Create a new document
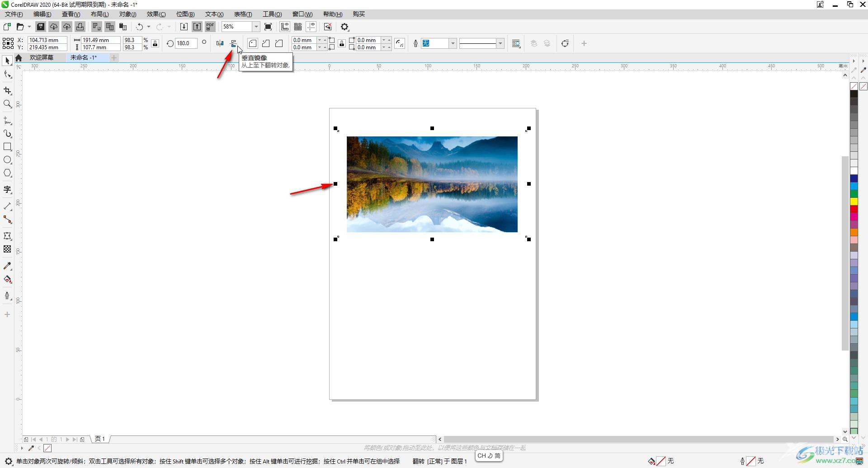This screenshot has height=468, width=868. coord(7,27)
